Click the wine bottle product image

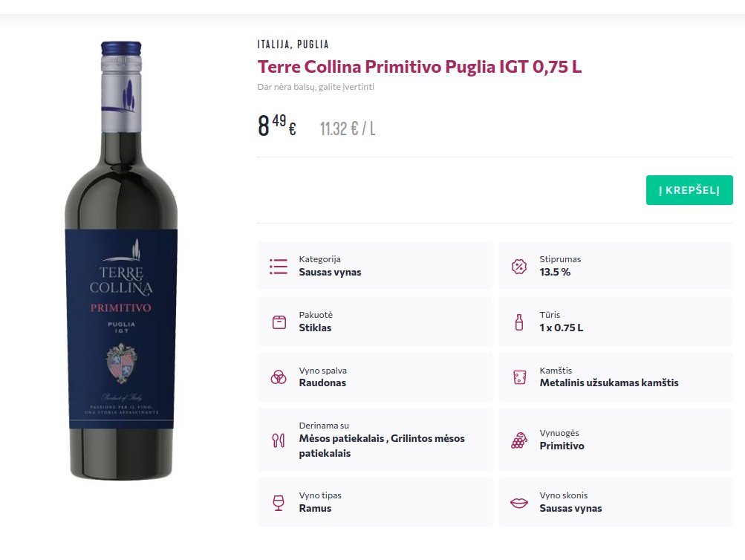pyautogui.click(x=121, y=260)
